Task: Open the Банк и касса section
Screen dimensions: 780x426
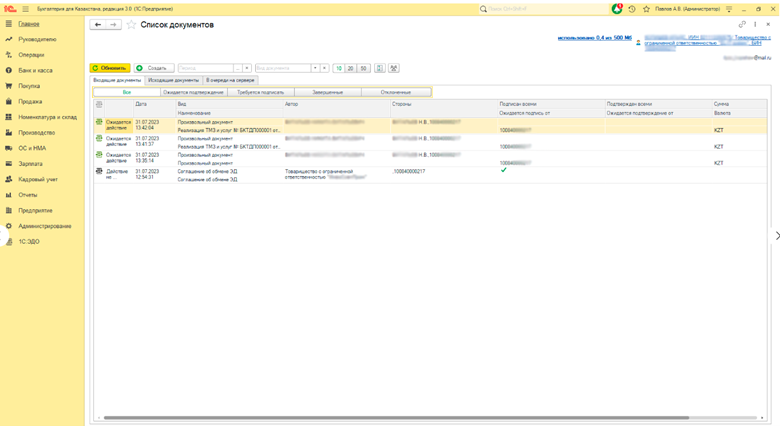Action: [x=35, y=71]
